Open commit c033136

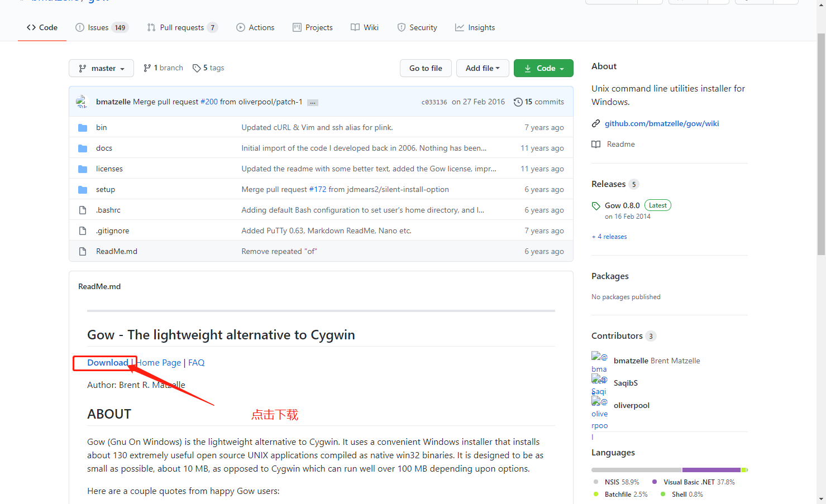[434, 102]
